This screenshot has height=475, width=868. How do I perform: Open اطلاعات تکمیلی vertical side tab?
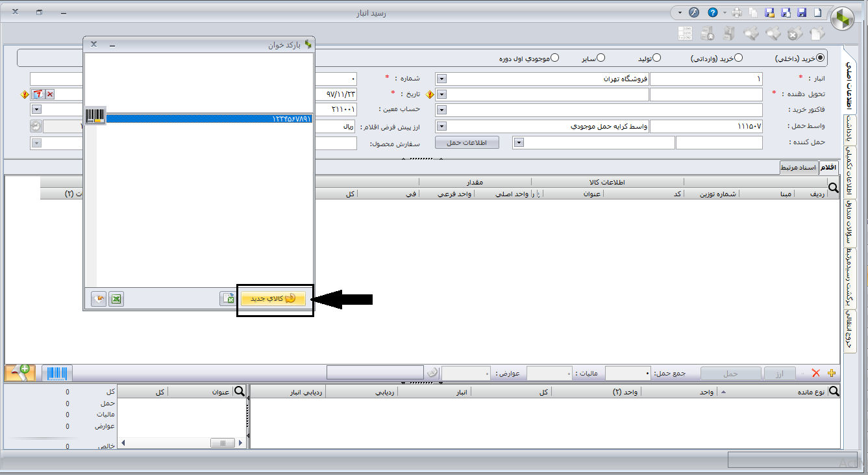coord(850,172)
